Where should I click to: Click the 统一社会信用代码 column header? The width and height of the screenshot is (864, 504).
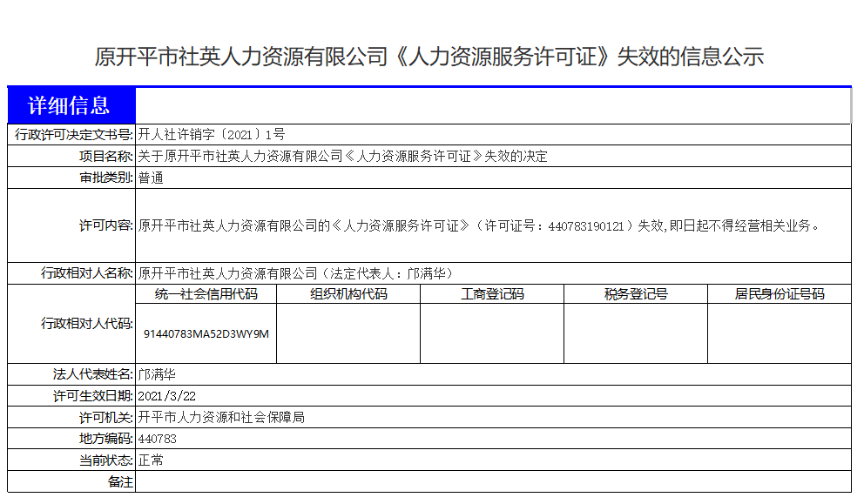pos(206,294)
